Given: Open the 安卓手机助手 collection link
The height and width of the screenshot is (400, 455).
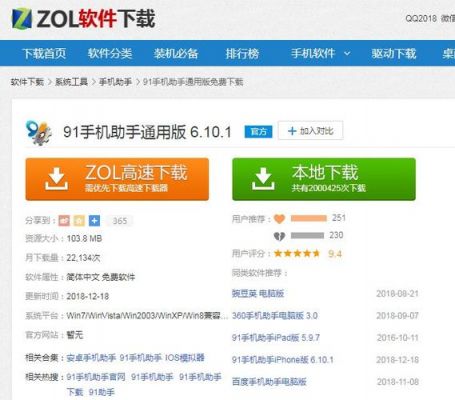Looking at the screenshot, I should [x=91, y=358].
